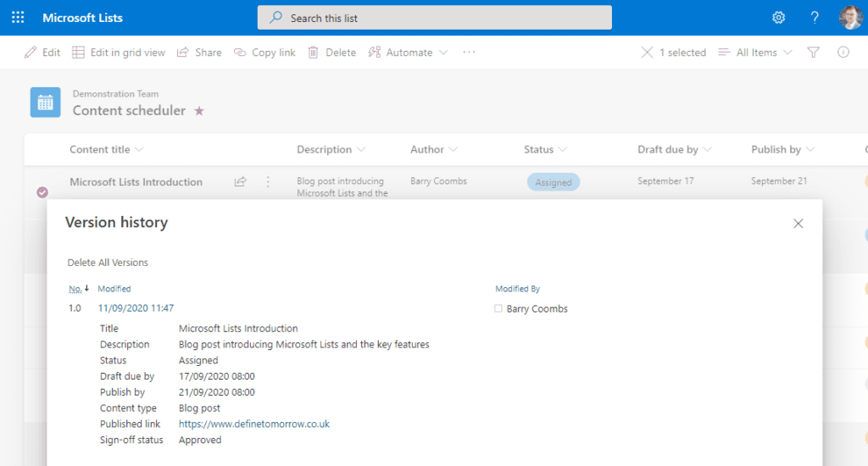The height and width of the screenshot is (466, 868).
Task: Clear selection with the X icon
Action: pos(647,53)
